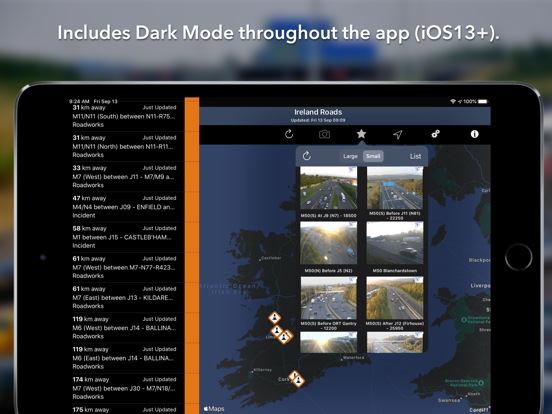Open the Apple Maps logo link
552x414 pixels.
[x=214, y=409]
